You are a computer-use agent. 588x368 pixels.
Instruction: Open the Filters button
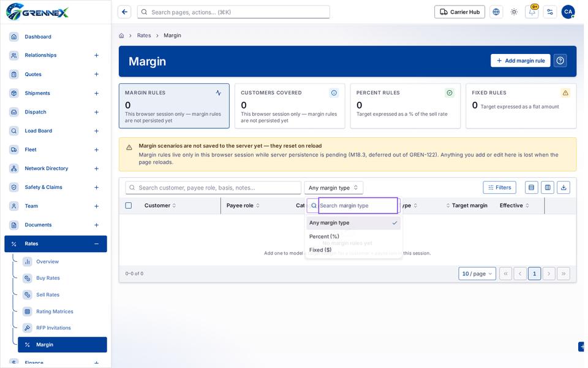click(500, 188)
